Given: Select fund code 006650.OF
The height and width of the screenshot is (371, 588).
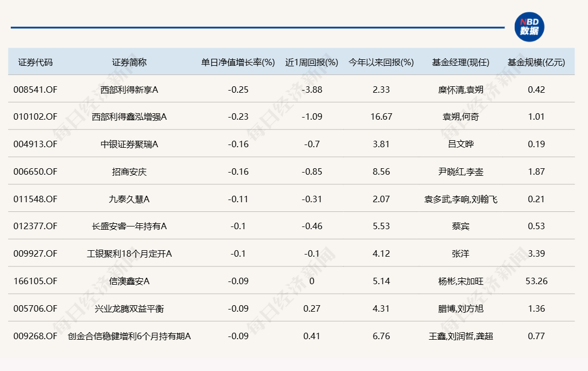Looking at the screenshot, I should tap(35, 171).
